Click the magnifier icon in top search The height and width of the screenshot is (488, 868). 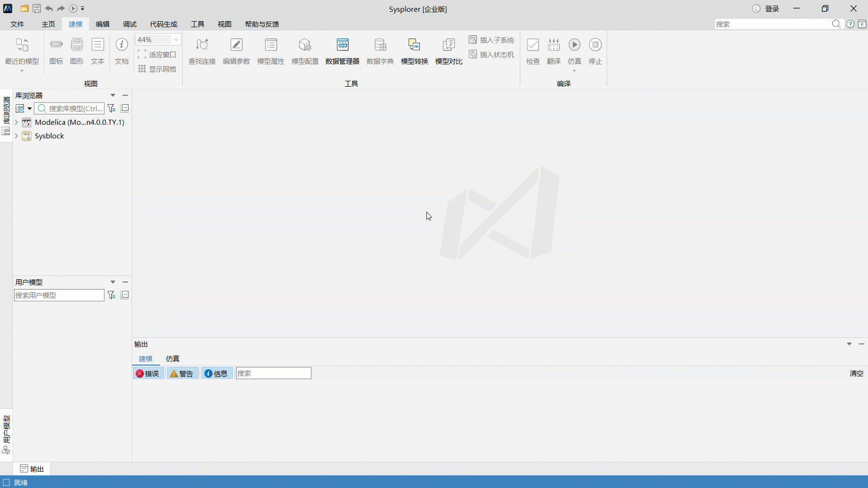pyautogui.click(x=836, y=24)
